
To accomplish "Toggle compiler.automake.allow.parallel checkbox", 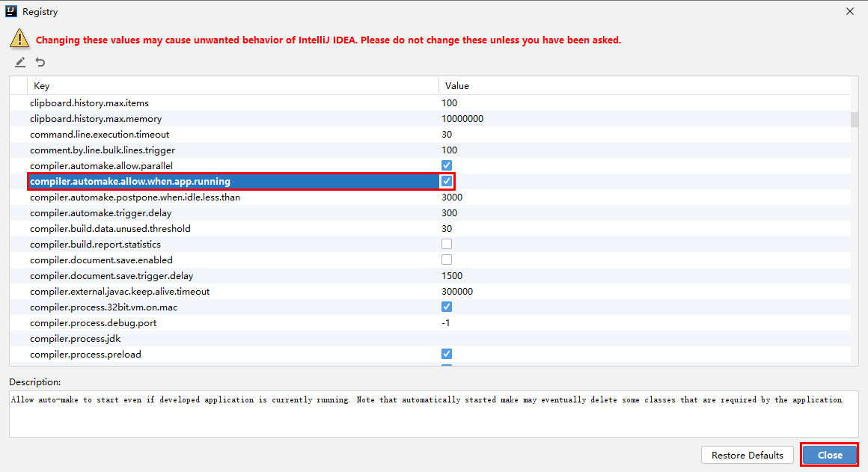I will 447,165.
